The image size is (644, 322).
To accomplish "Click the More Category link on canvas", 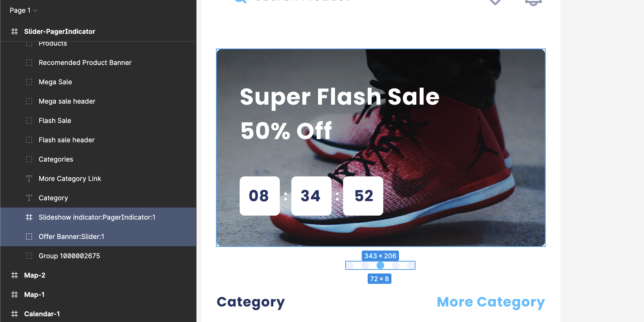I will (x=491, y=302).
